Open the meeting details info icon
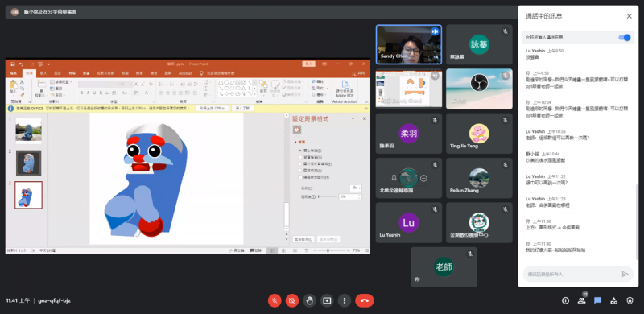Screen dimensions: 644x314 pos(565,300)
